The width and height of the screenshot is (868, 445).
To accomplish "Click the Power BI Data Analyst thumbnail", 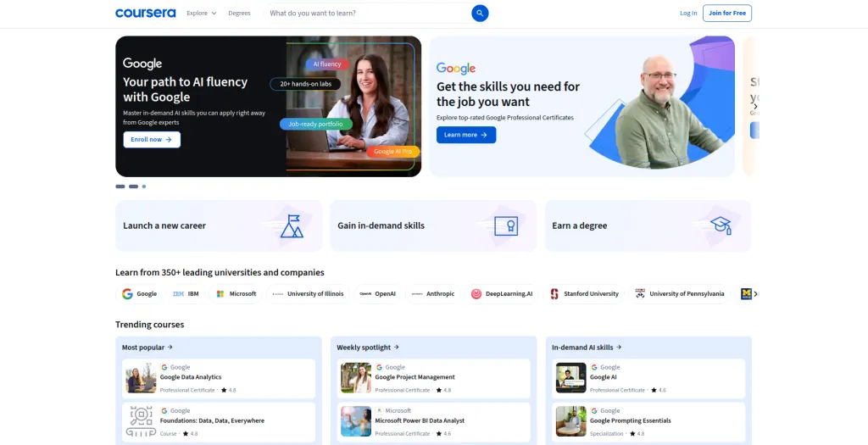I will pos(356,421).
